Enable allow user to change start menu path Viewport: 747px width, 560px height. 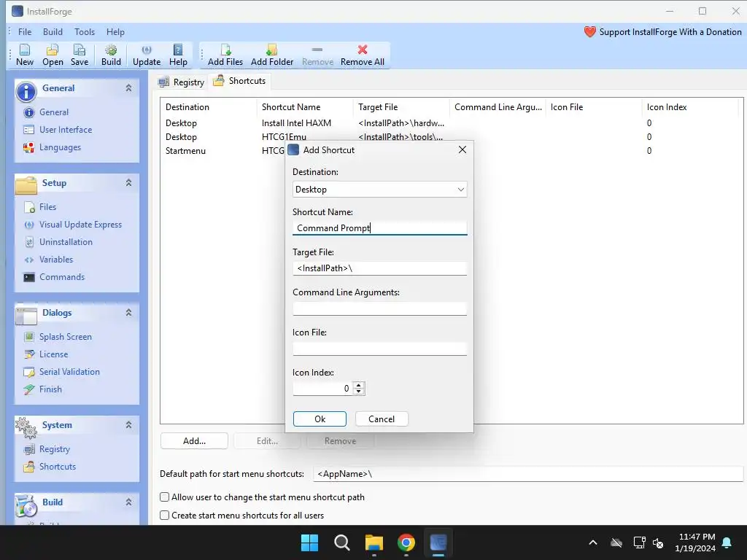164,497
